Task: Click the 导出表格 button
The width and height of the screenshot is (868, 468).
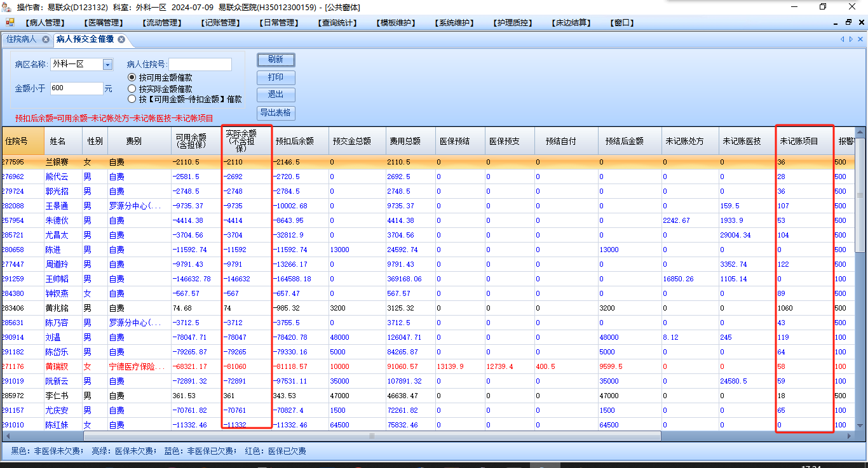Action: click(x=276, y=113)
